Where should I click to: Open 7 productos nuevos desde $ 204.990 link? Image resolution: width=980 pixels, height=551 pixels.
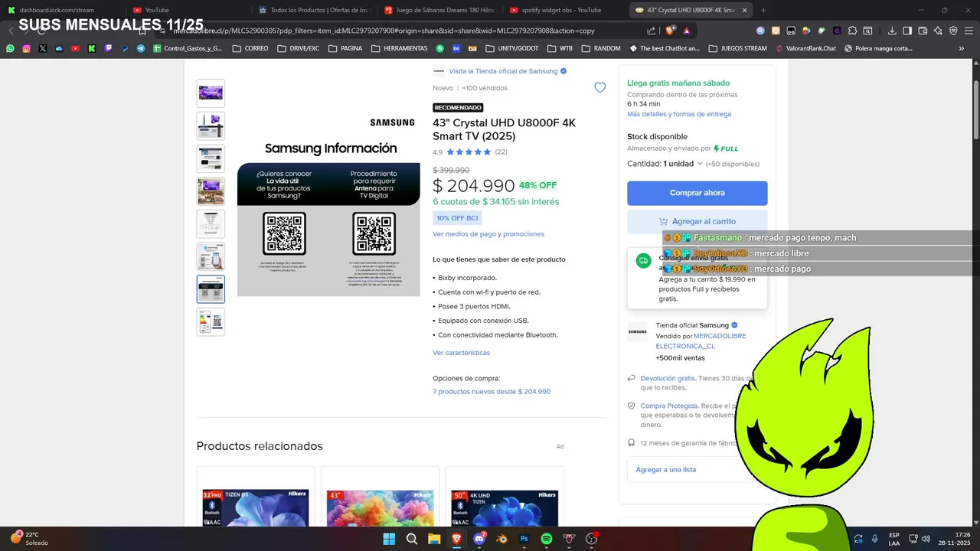tap(492, 392)
